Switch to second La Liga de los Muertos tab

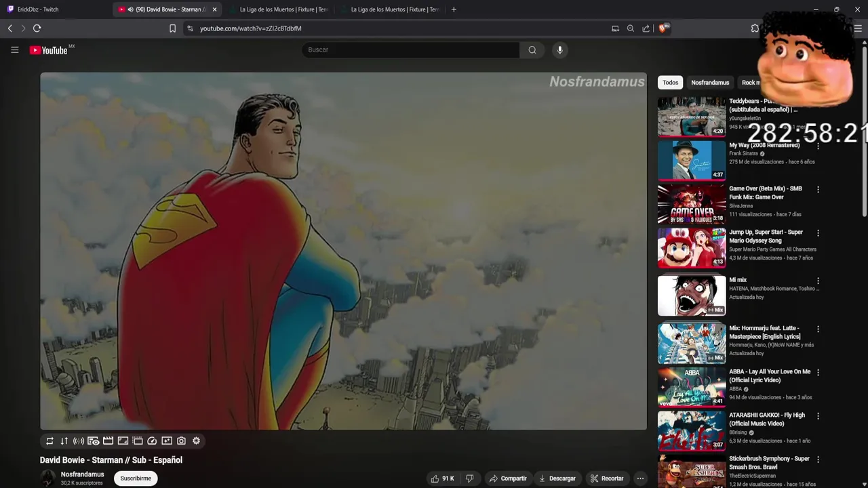[391, 9]
